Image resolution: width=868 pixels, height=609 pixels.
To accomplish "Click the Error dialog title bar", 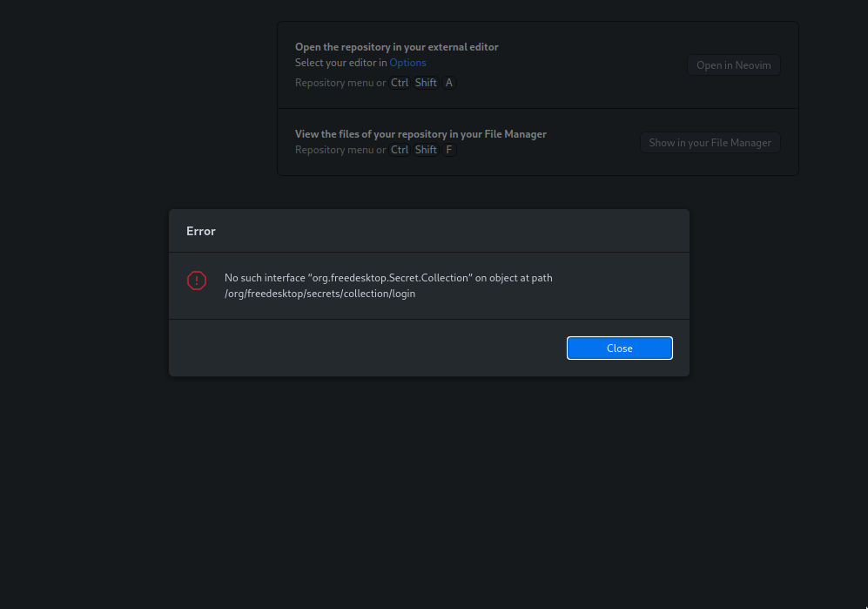I will [428, 230].
